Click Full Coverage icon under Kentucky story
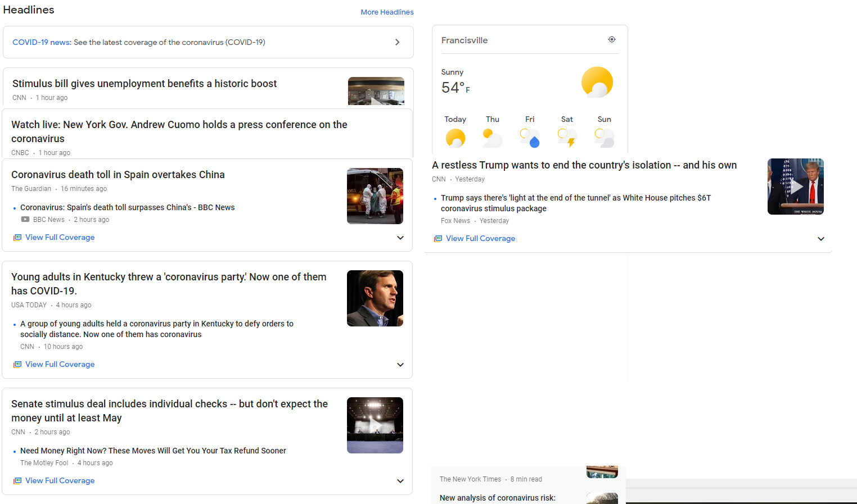The height and width of the screenshot is (504, 857). pyautogui.click(x=17, y=365)
